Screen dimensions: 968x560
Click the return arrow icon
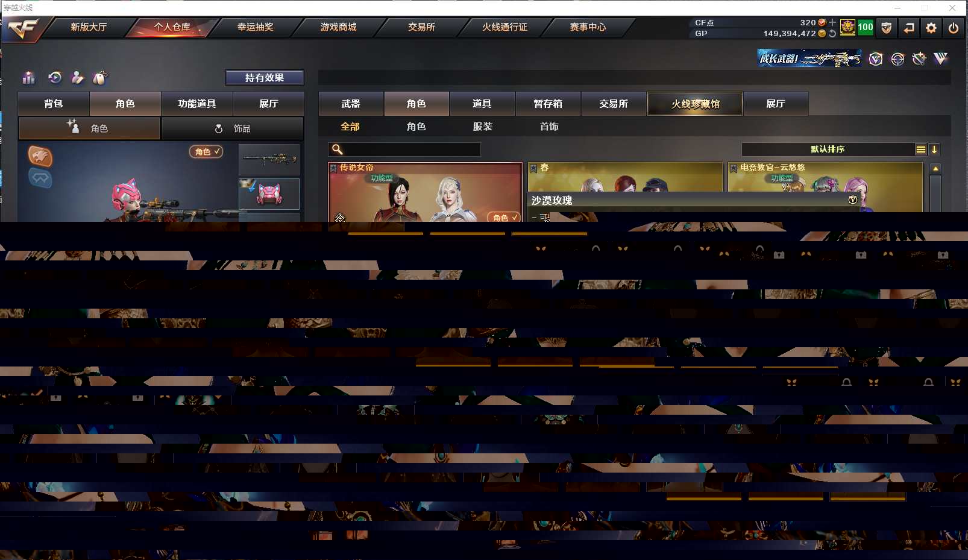click(x=909, y=28)
